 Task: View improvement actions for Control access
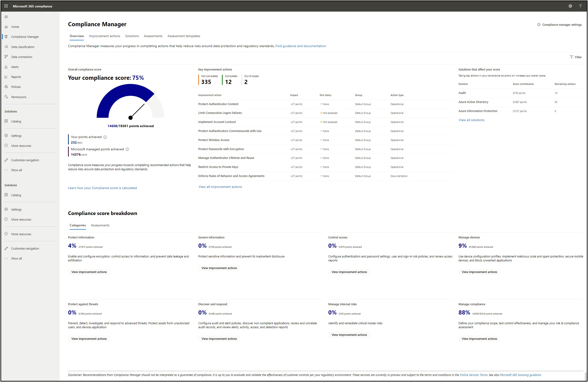[349, 272]
